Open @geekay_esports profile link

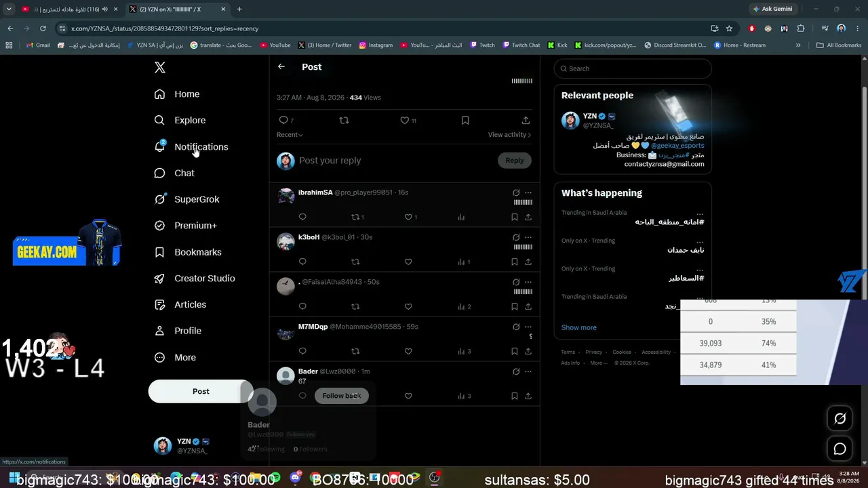click(677, 146)
